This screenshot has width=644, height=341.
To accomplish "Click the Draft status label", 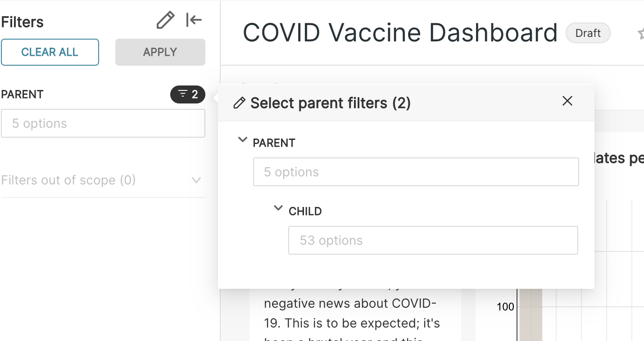I will pos(588,33).
